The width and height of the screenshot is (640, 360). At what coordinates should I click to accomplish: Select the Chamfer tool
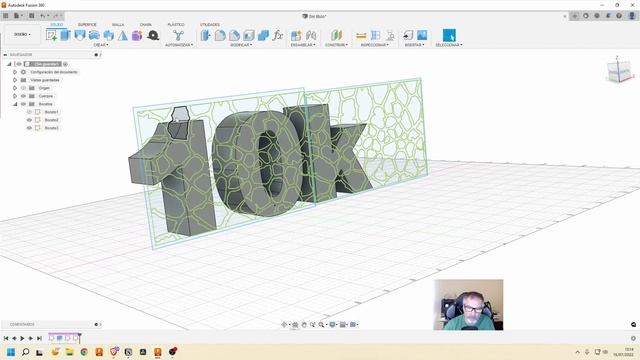coord(234,36)
